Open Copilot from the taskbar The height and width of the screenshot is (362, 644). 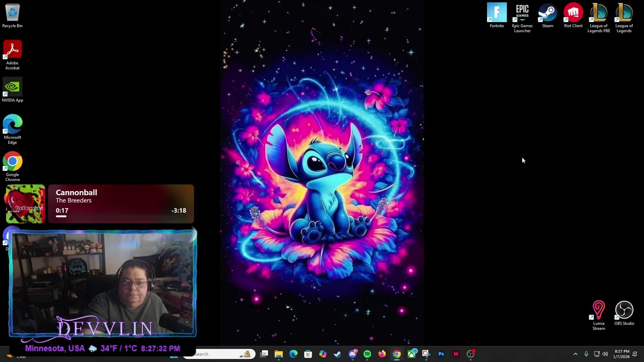[323, 354]
